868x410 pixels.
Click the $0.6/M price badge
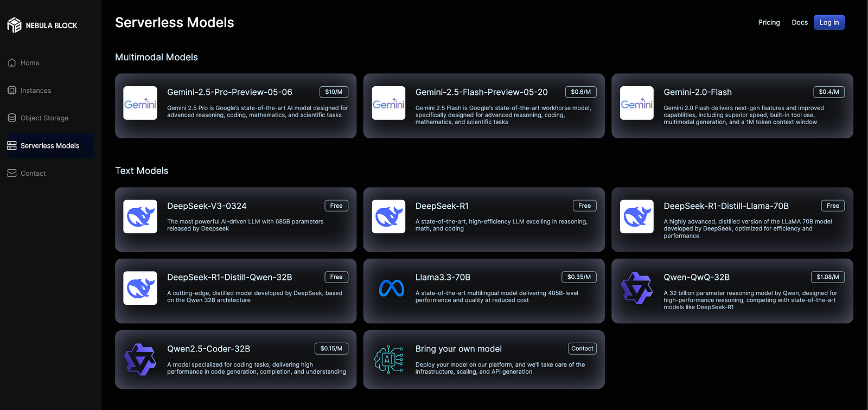point(580,92)
